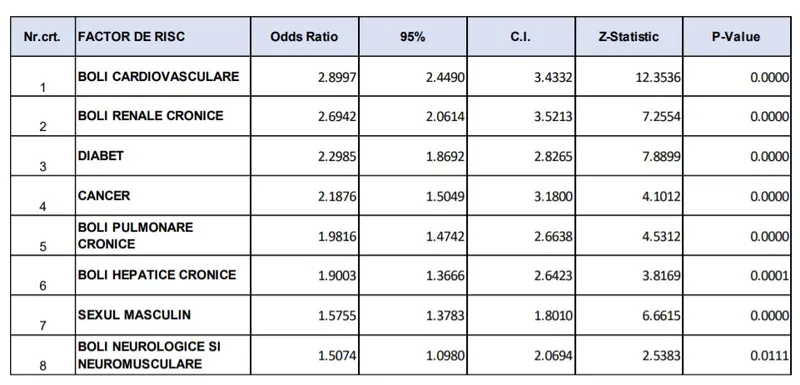Select the BOLI HEPATICE CRONICE cell

pyautogui.click(x=163, y=275)
